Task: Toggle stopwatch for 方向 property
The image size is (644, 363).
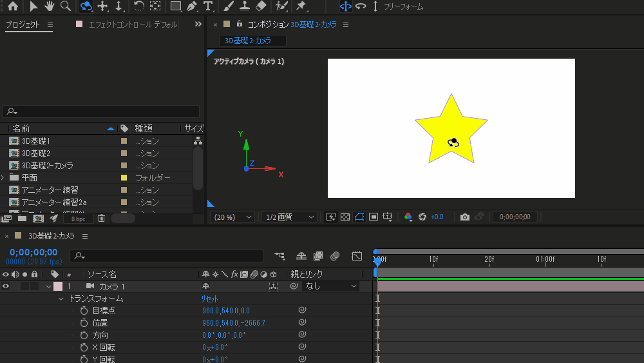Action: point(84,335)
